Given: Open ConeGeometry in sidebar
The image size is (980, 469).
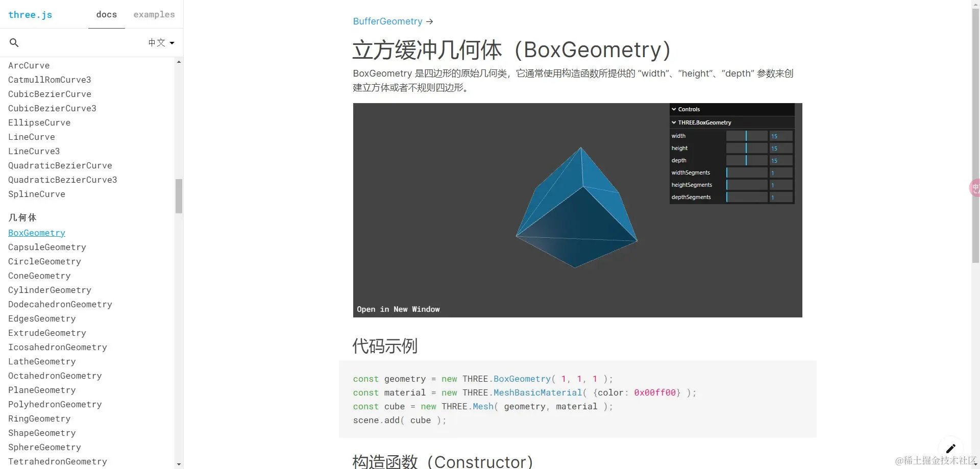Looking at the screenshot, I should click(39, 276).
